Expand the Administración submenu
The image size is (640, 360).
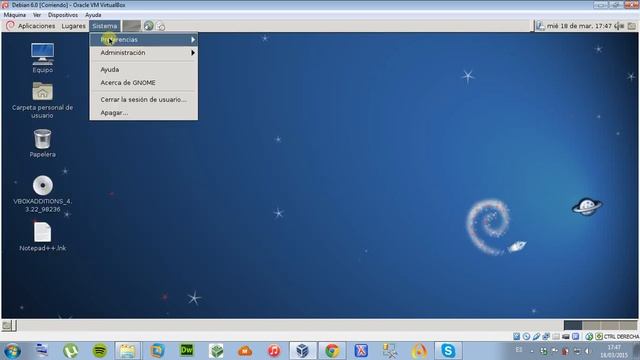click(x=144, y=53)
